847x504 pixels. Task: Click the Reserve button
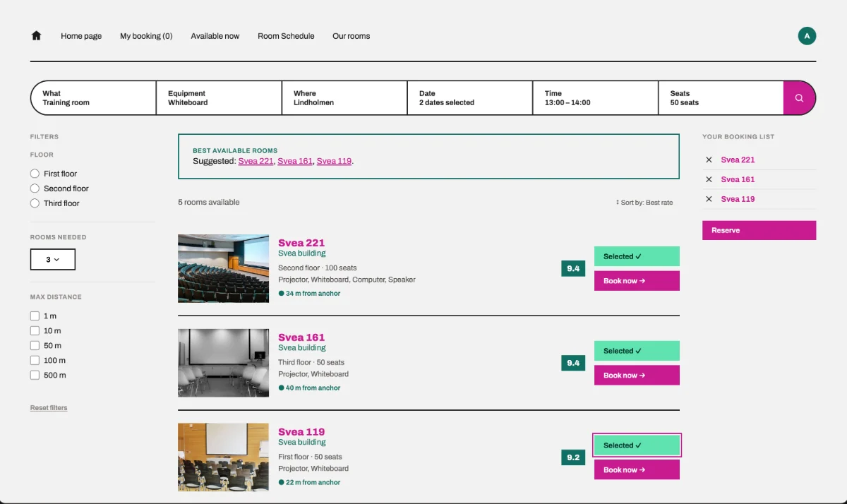(x=759, y=230)
